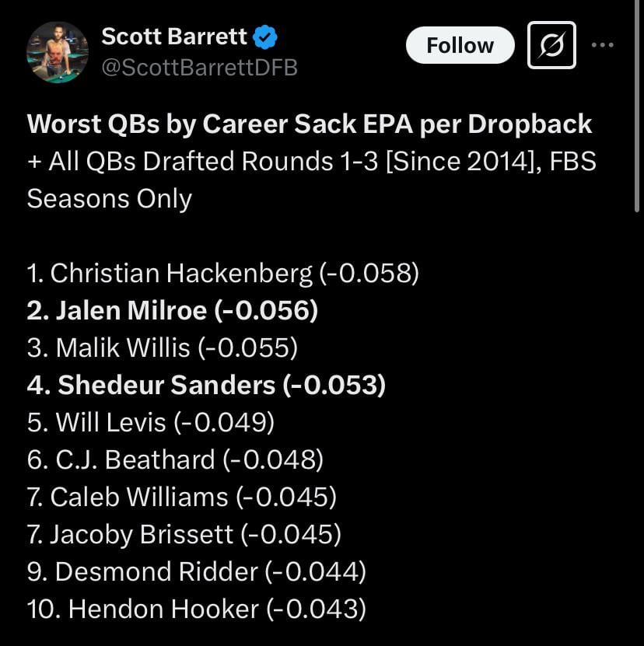The width and height of the screenshot is (644, 646).
Task: Open Scott Barrett's profile picture
Action: click(x=58, y=45)
